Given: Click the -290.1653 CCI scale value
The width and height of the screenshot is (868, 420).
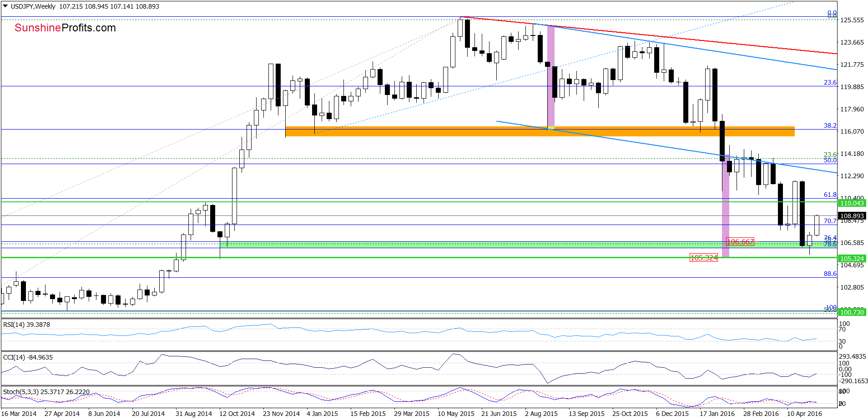Looking at the screenshot, I should (853, 381).
